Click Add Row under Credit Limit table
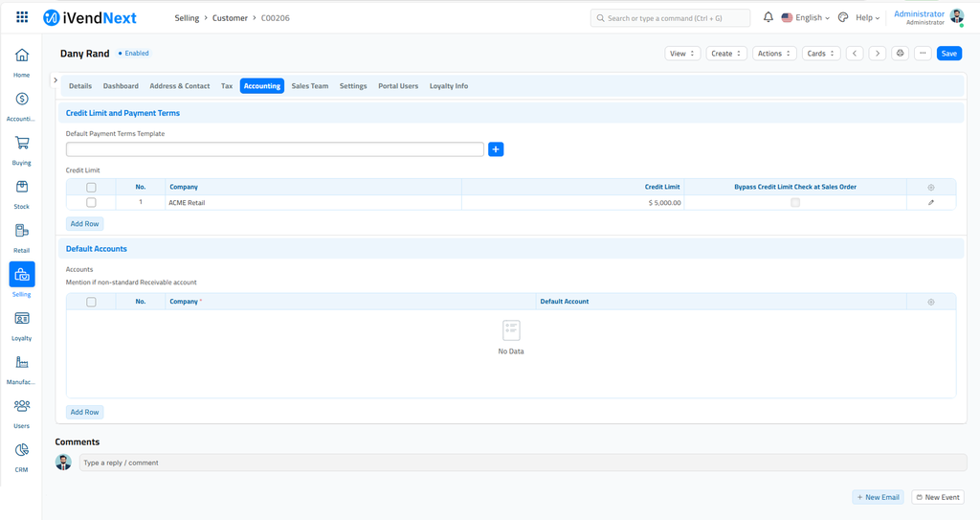Image resolution: width=980 pixels, height=520 pixels. point(84,224)
